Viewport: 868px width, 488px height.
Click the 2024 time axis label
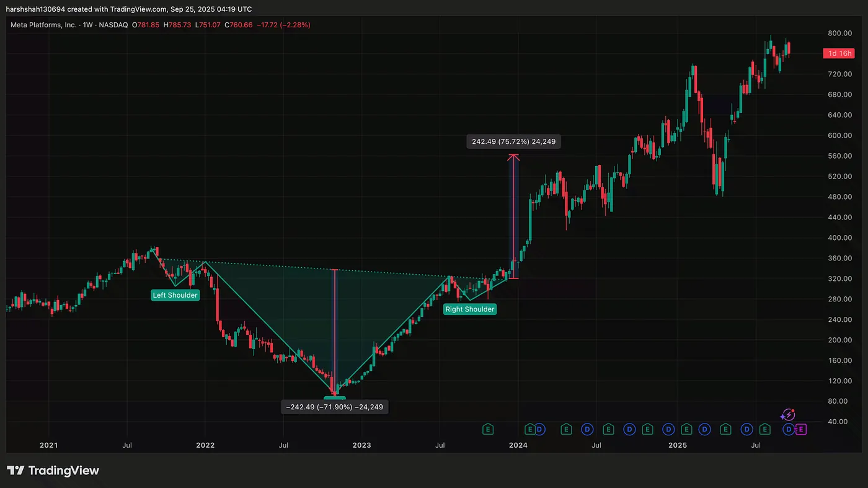coord(518,445)
